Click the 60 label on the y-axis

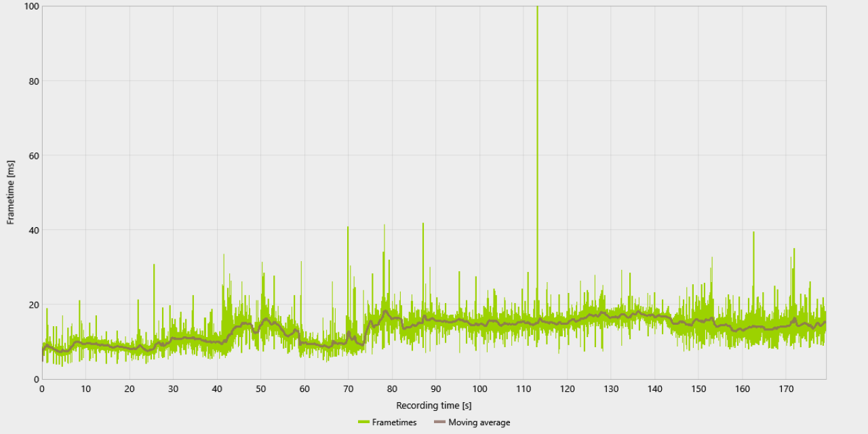[33, 156]
